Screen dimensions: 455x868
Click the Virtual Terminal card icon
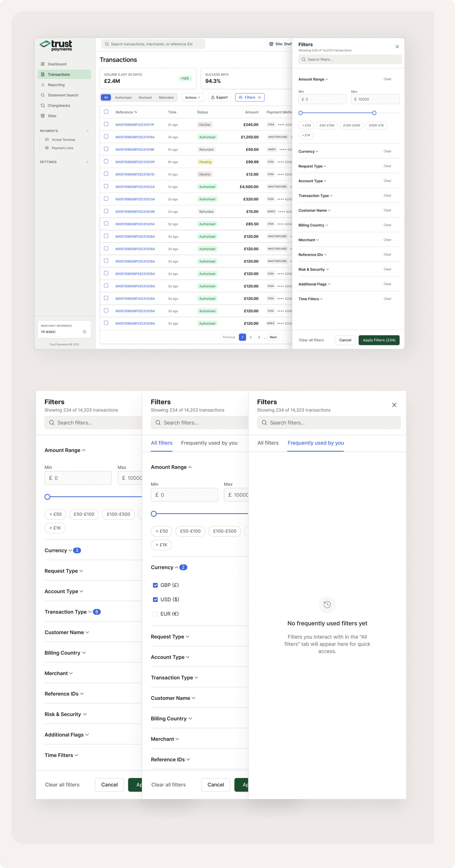click(47, 140)
